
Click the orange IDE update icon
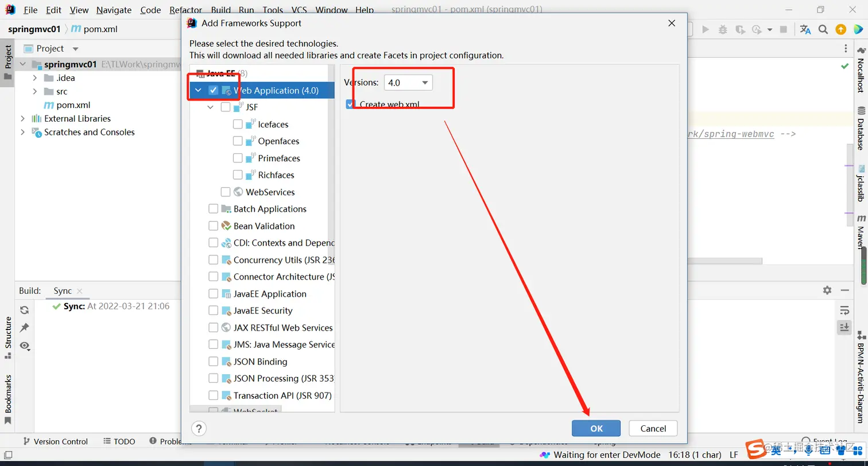click(840, 29)
